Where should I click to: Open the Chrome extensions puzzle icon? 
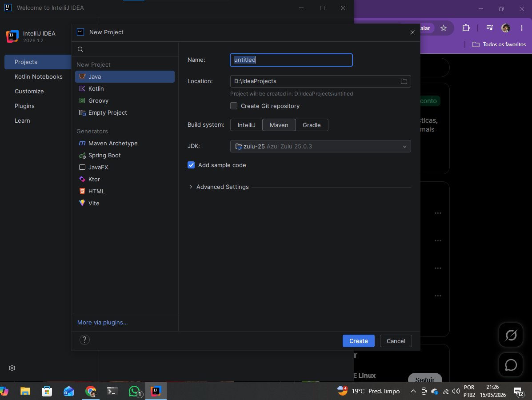click(x=466, y=28)
